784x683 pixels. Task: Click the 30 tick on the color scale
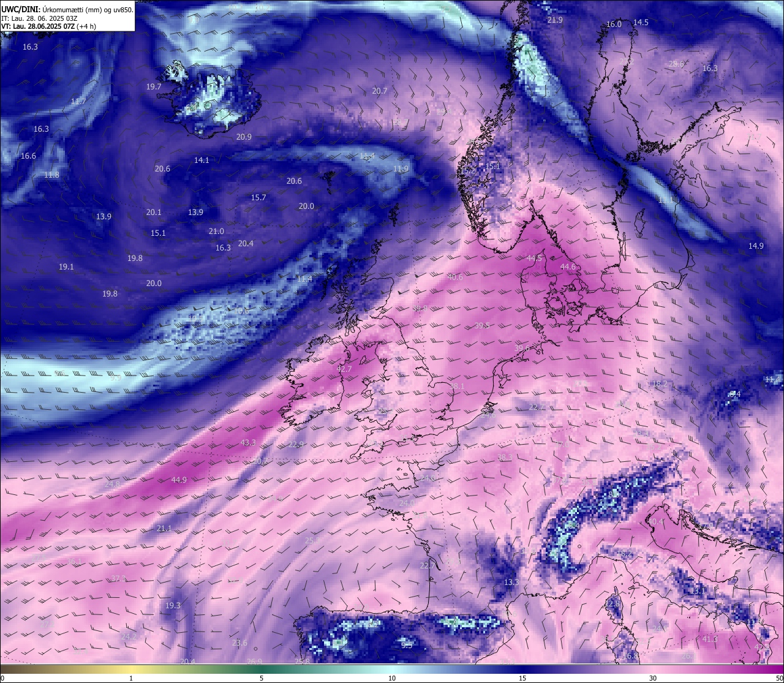tap(653, 678)
